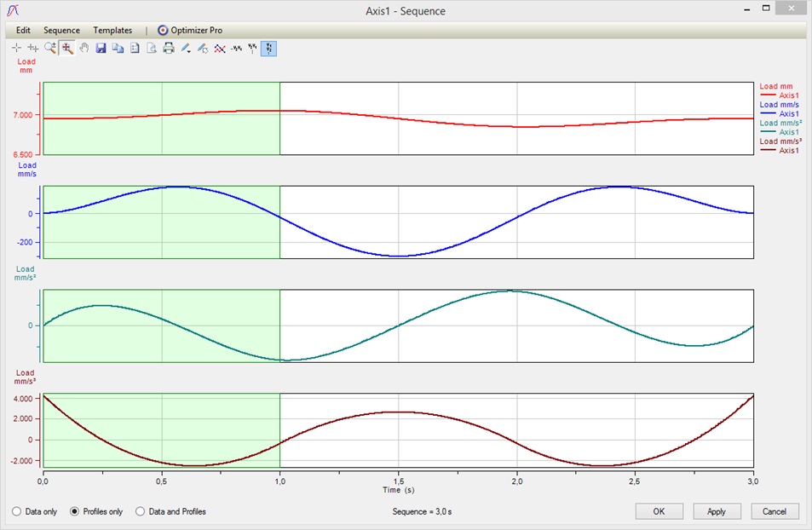Toggle the stacked vertical axes layout icon
Viewport: 812px width, 530px height.
268,49
